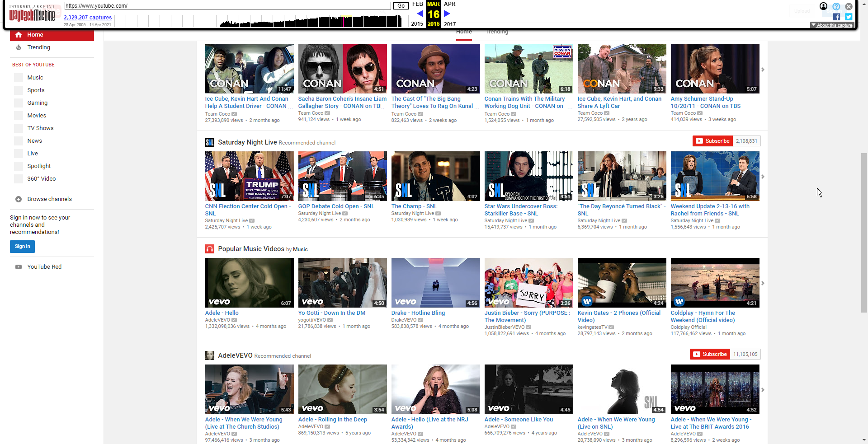Open Star Wars Undercover Boss thumbnail
Screen dimensions: 868x444
point(529,176)
